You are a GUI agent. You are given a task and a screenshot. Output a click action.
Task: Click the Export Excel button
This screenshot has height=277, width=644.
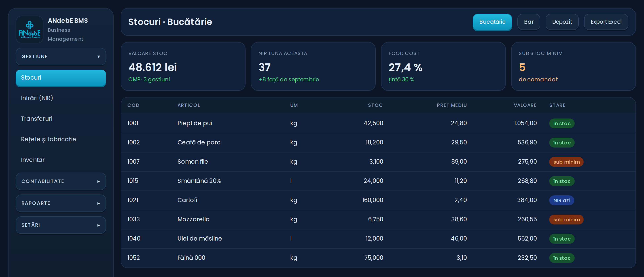tap(606, 22)
